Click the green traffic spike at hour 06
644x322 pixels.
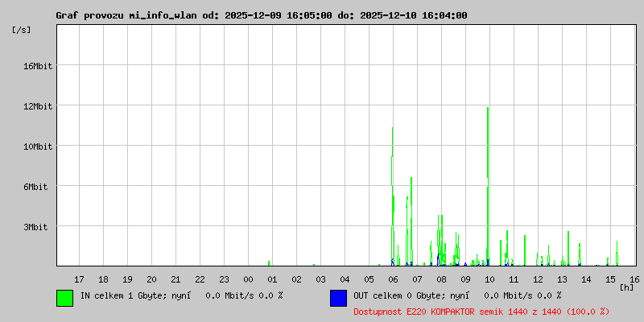tap(393, 197)
